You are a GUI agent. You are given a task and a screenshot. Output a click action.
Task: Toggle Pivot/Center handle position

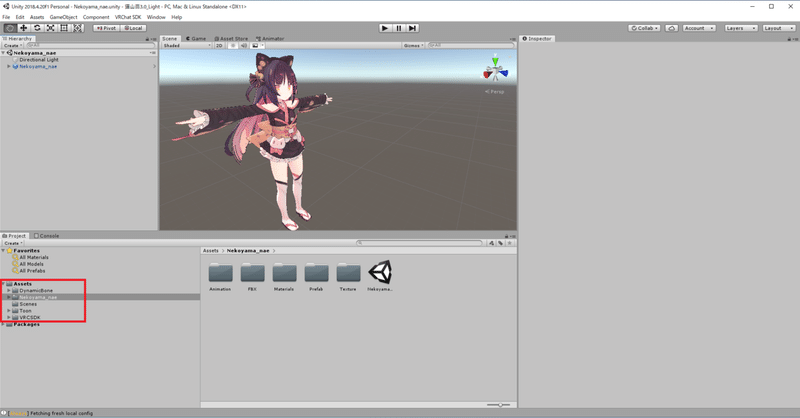tap(107, 28)
